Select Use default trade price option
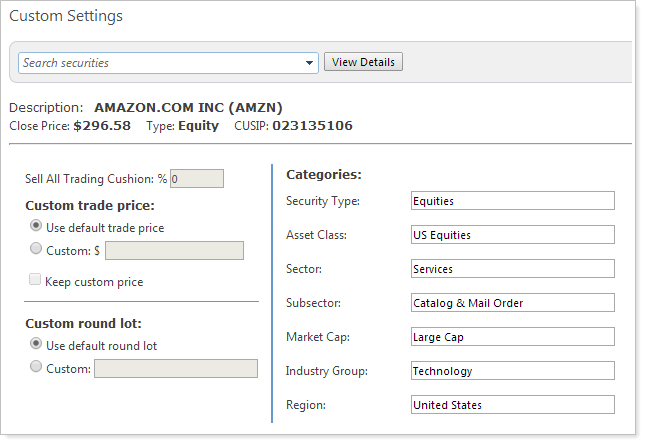The image size is (645, 444). (37, 227)
